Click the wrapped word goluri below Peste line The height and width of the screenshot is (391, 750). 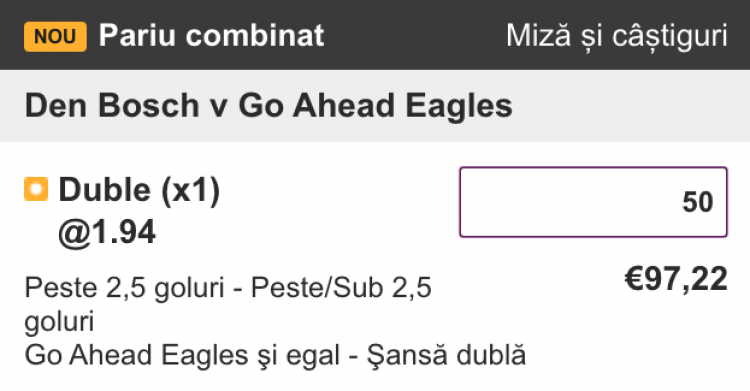(59, 322)
